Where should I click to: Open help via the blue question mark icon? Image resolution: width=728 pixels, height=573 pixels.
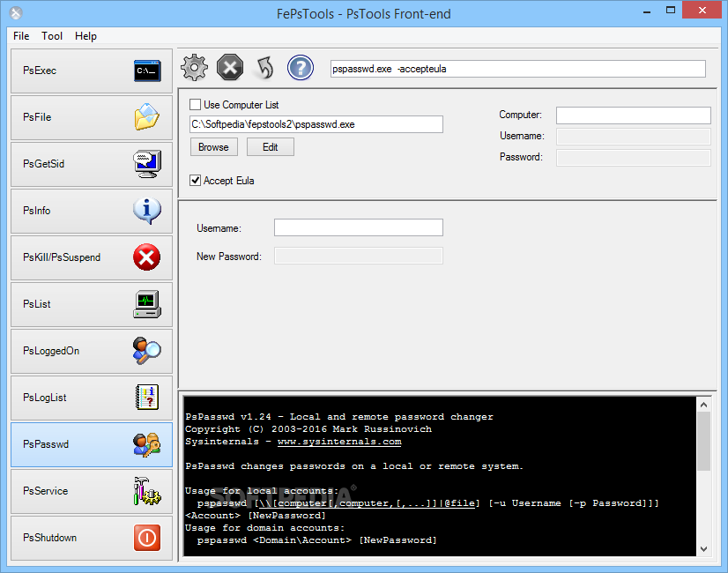coord(301,68)
